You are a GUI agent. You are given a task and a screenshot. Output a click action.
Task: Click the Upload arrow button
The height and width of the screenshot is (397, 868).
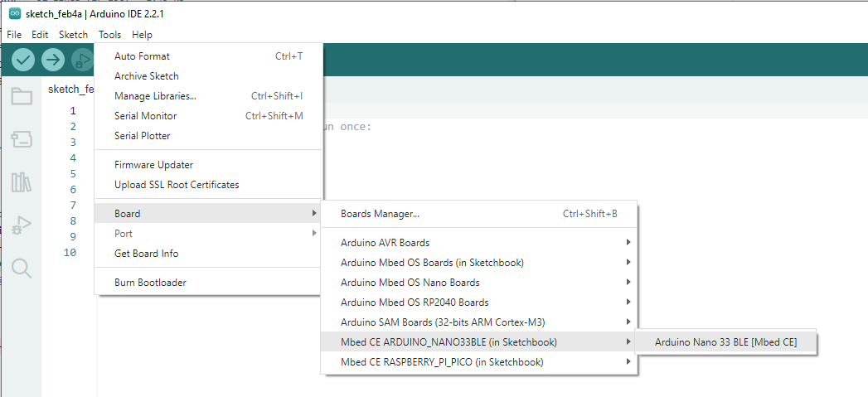[53, 60]
